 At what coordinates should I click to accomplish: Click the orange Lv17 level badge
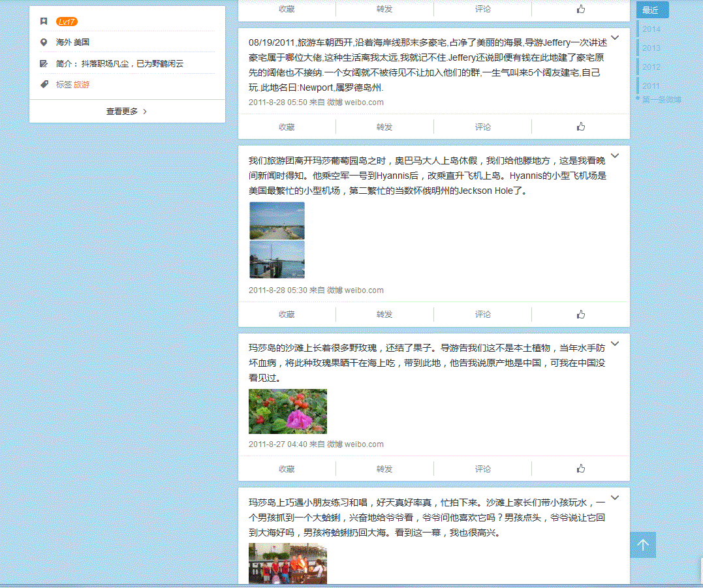(67, 22)
